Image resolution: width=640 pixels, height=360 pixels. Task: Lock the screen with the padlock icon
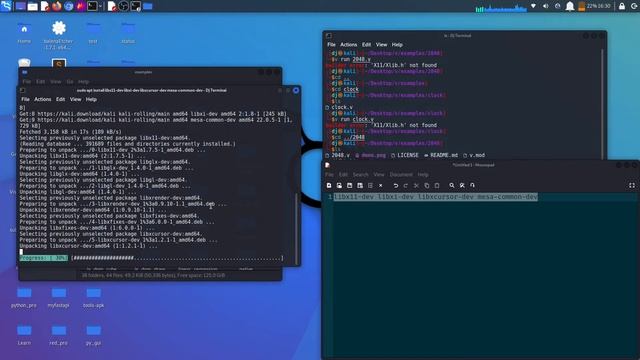click(x=622, y=6)
